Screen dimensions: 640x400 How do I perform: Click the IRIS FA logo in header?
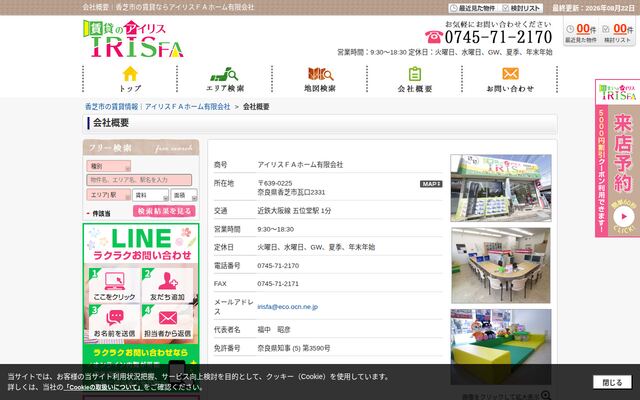click(x=133, y=39)
